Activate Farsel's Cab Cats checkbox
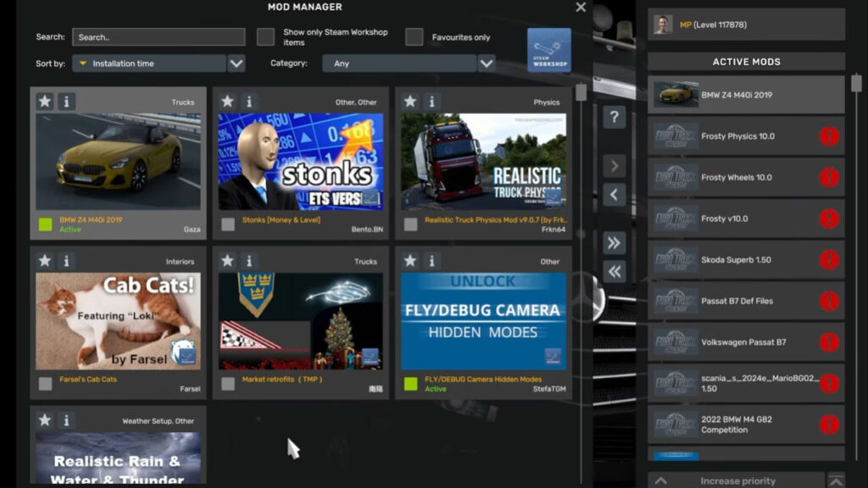The width and height of the screenshot is (868, 488). click(x=46, y=384)
